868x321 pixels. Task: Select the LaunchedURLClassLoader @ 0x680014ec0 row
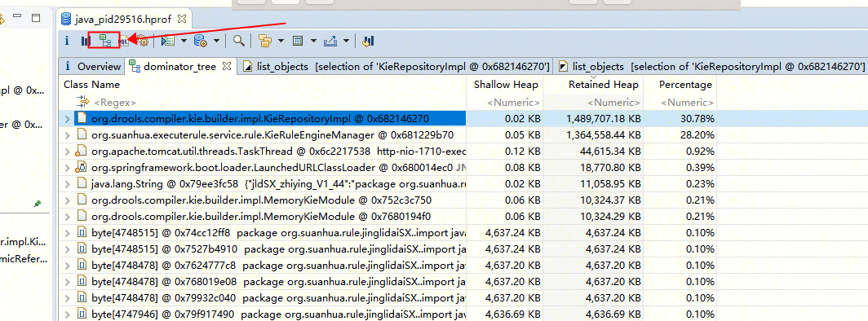[387, 167]
